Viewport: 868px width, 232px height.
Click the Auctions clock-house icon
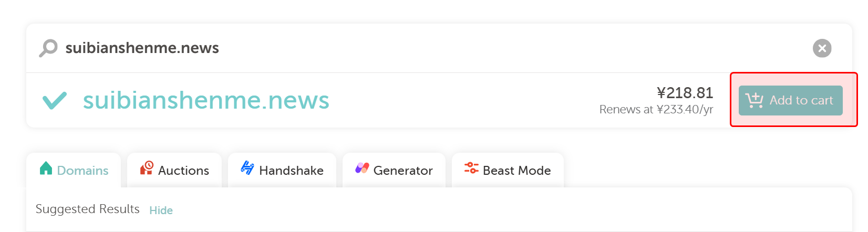pyautogui.click(x=147, y=168)
